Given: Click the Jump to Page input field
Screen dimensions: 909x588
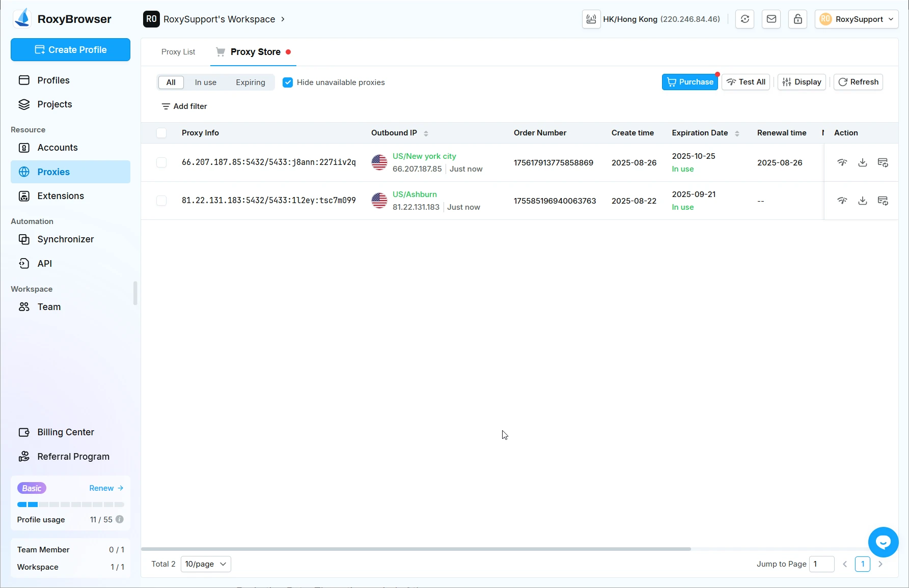Looking at the screenshot, I should 821,564.
